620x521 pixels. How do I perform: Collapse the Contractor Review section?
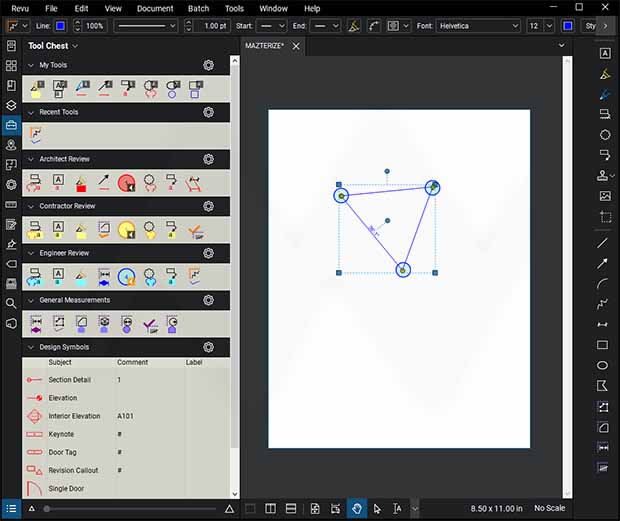(x=31, y=206)
